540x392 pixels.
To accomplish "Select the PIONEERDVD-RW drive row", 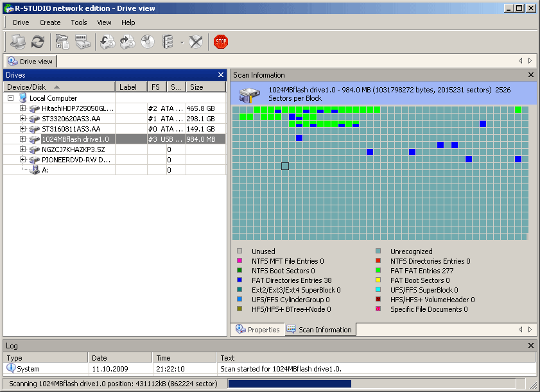I will click(114, 160).
